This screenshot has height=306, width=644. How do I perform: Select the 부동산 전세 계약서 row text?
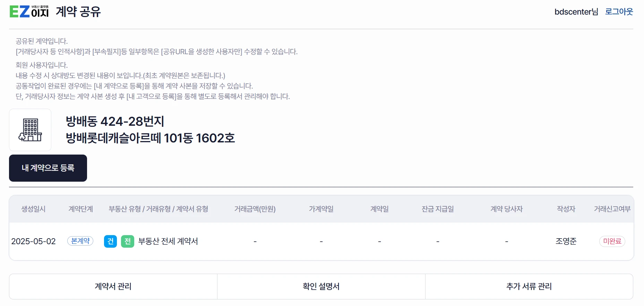coord(168,241)
